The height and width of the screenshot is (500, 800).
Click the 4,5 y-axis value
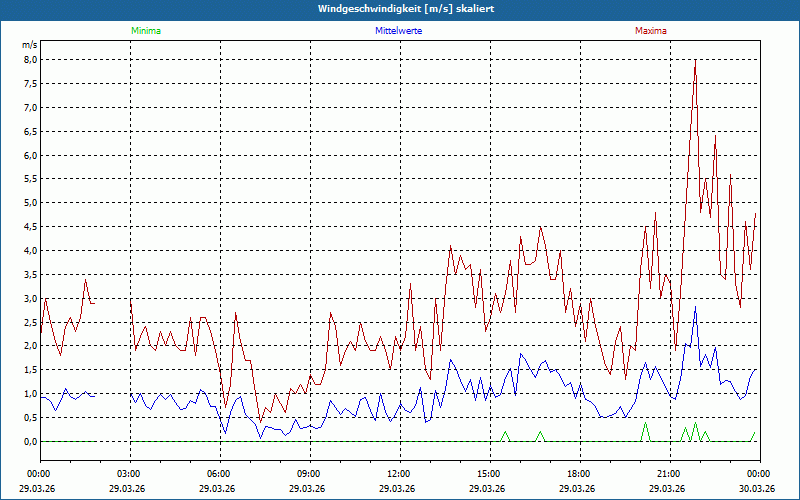(x=30, y=227)
